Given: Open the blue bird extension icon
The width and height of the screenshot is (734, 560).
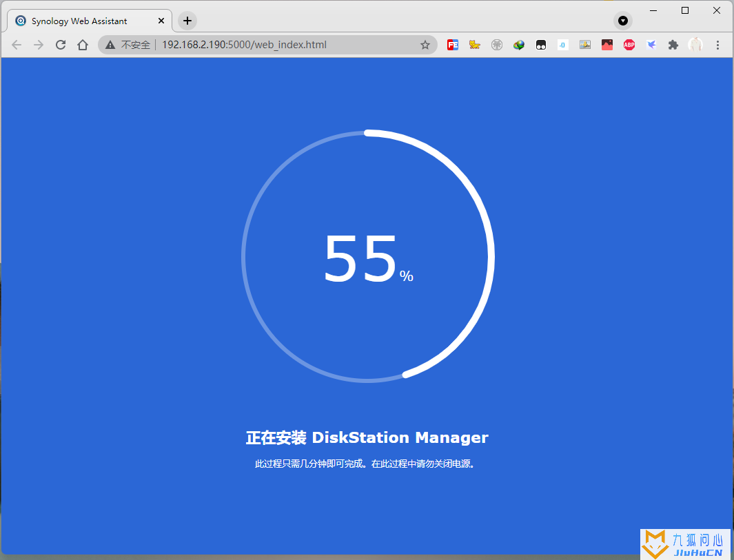Looking at the screenshot, I should (x=651, y=45).
